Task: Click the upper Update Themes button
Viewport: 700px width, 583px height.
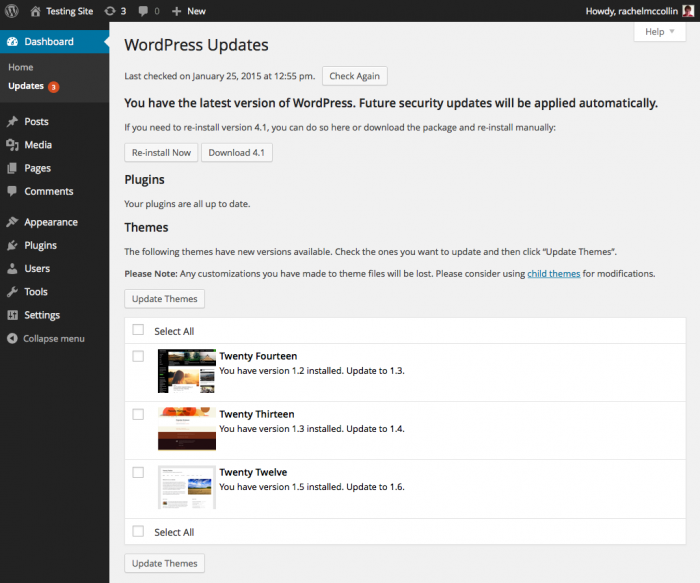Action: tap(164, 299)
